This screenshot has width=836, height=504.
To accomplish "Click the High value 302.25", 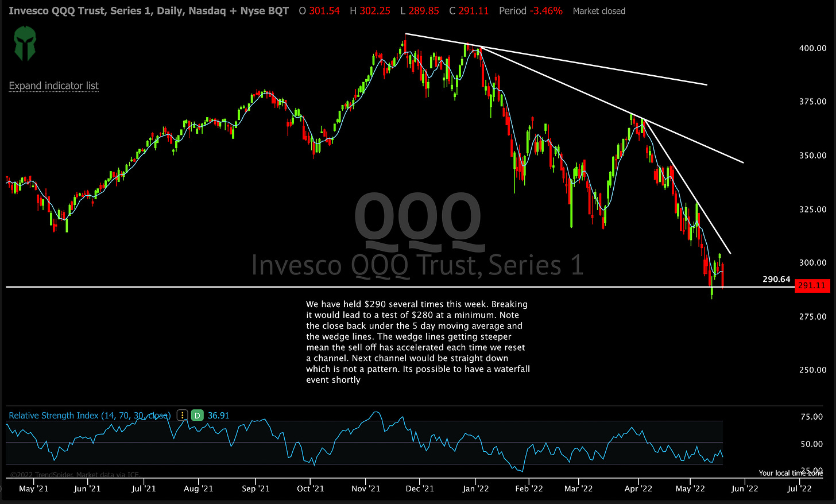I will point(375,11).
